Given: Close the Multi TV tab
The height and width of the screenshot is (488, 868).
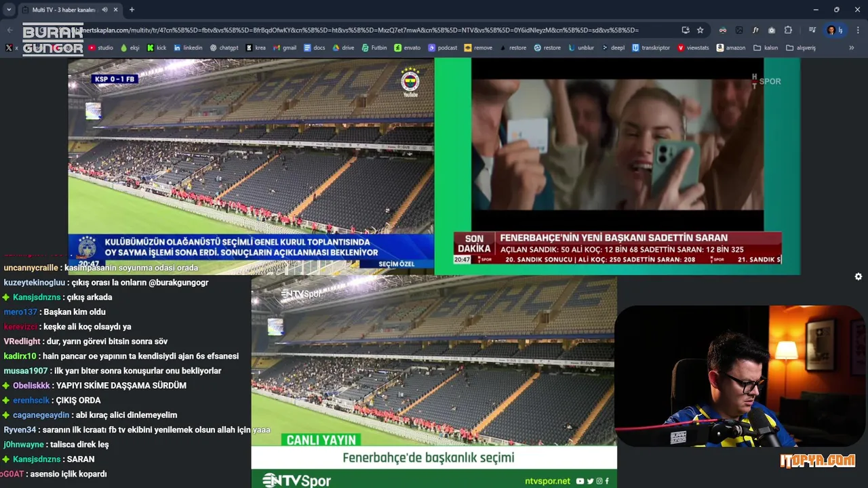Looking at the screenshot, I should (x=116, y=9).
